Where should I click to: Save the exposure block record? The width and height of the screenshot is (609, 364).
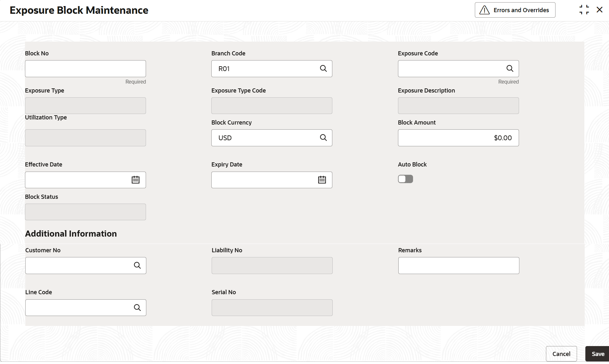coord(597,354)
